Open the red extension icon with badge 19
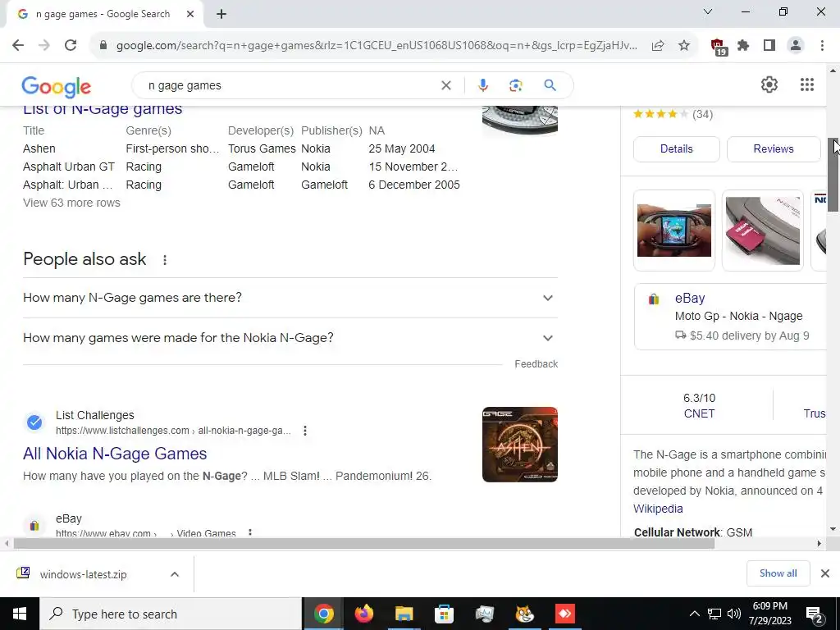Image resolution: width=840 pixels, height=630 pixels. [x=718, y=47]
